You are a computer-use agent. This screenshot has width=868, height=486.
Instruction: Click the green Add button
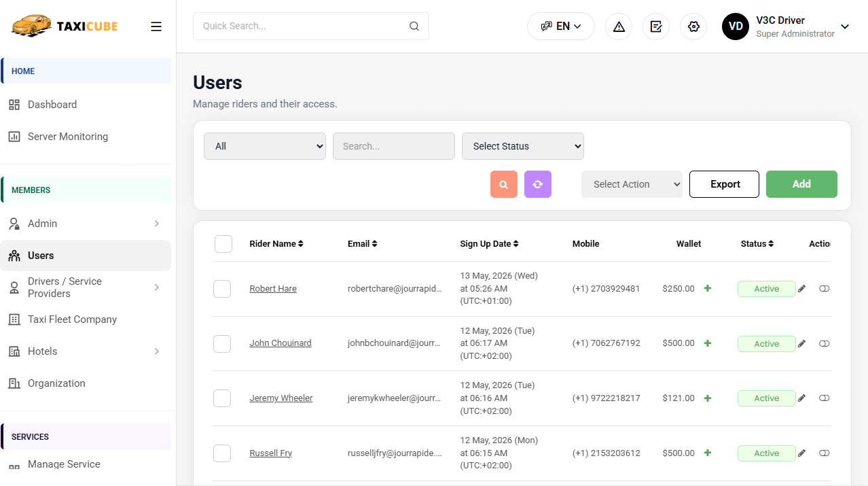801,184
